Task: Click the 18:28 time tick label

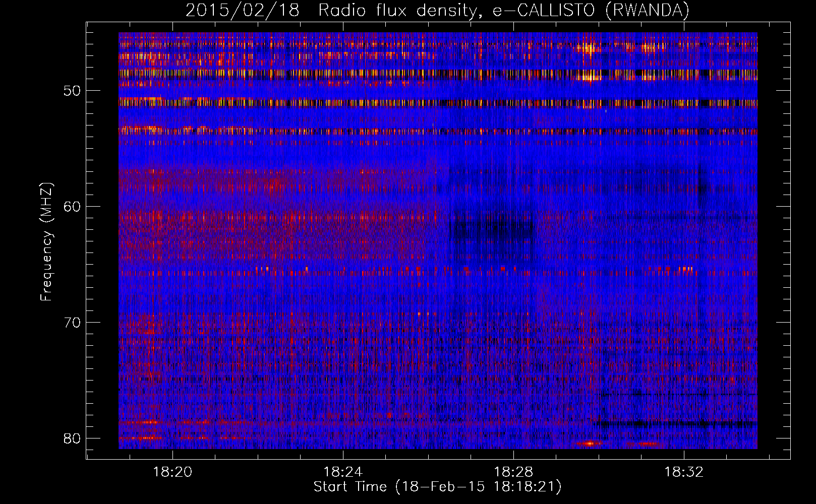Action: [513, 472]
